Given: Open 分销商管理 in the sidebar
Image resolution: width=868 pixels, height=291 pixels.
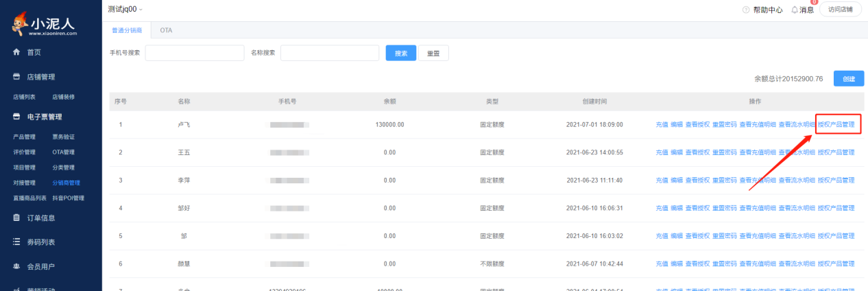Looking at the screenshot, I should [67, 183].
